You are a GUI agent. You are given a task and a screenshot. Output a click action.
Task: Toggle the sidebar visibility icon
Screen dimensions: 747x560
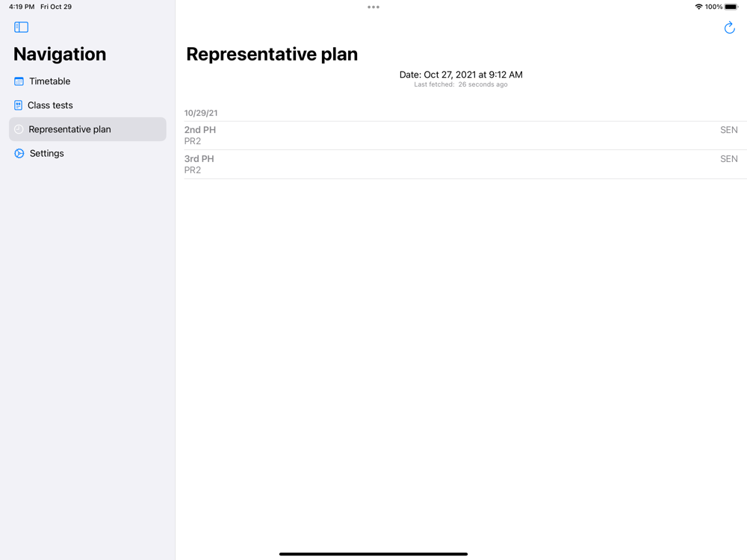point(21,28)
